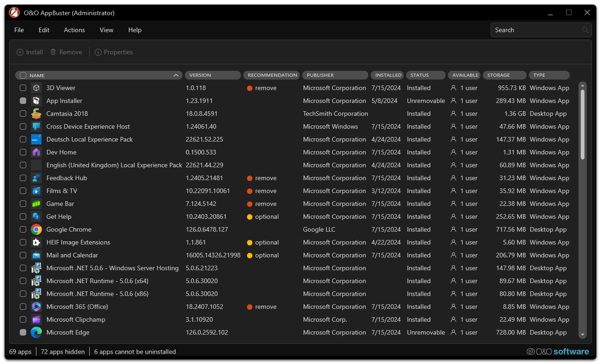Sort apps by the Storage column header
Viewport: 601px width, 364px height.
504,75
